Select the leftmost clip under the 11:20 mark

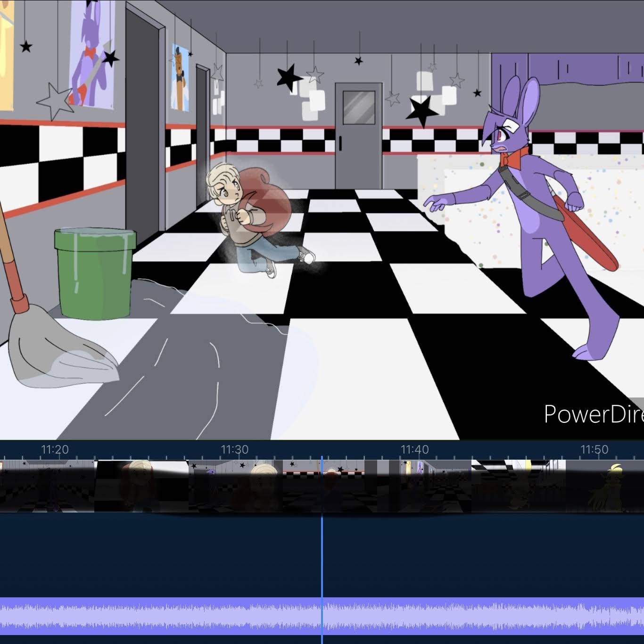pos(47,486)
